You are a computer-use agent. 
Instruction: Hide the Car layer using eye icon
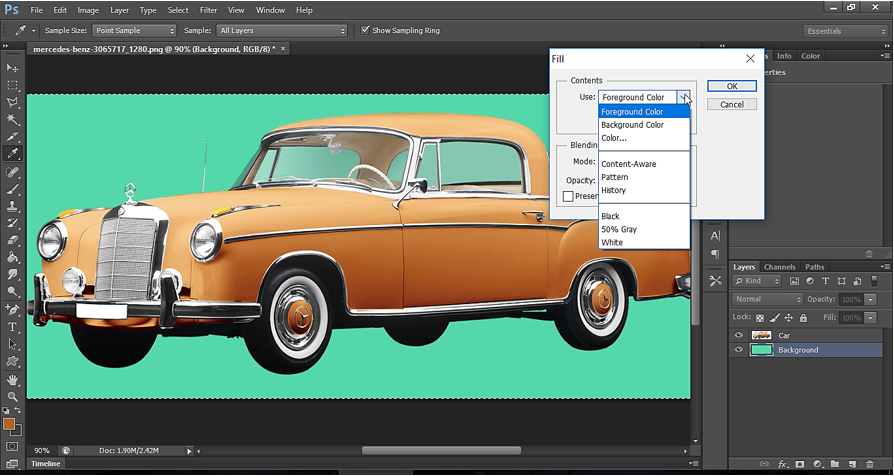[738, 335]
